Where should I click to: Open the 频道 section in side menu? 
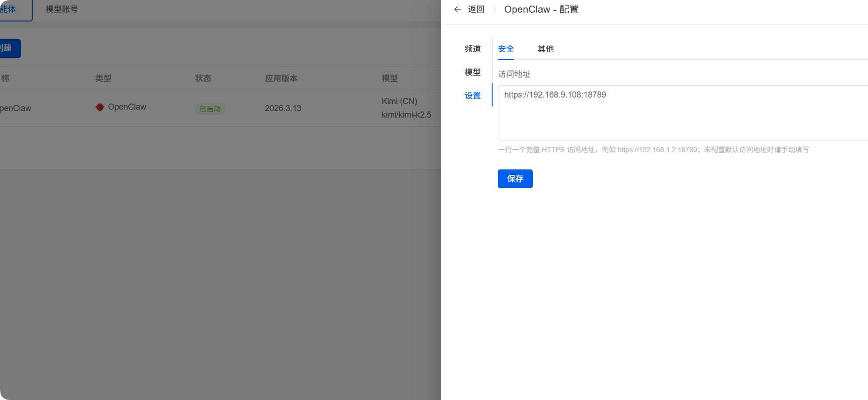(473, 49)
